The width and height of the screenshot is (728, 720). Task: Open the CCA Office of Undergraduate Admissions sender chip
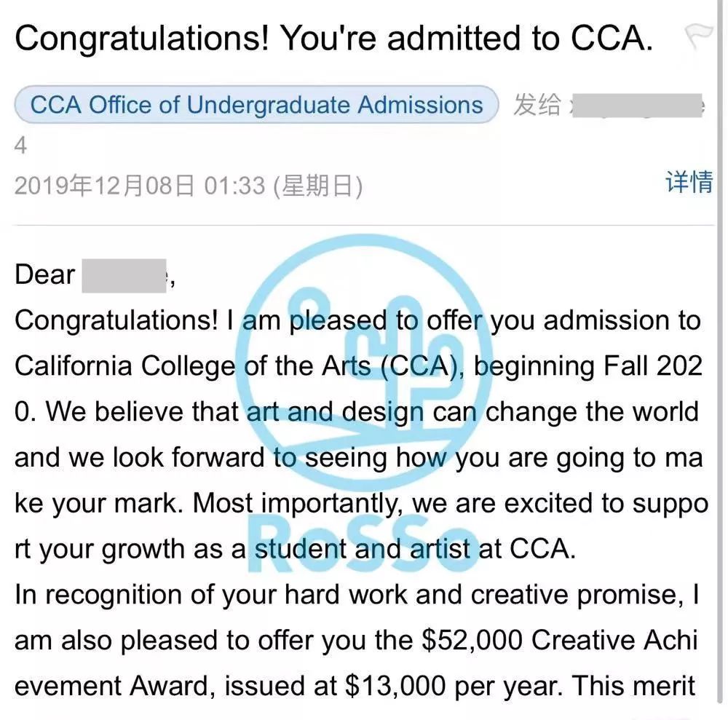[256, 104]
